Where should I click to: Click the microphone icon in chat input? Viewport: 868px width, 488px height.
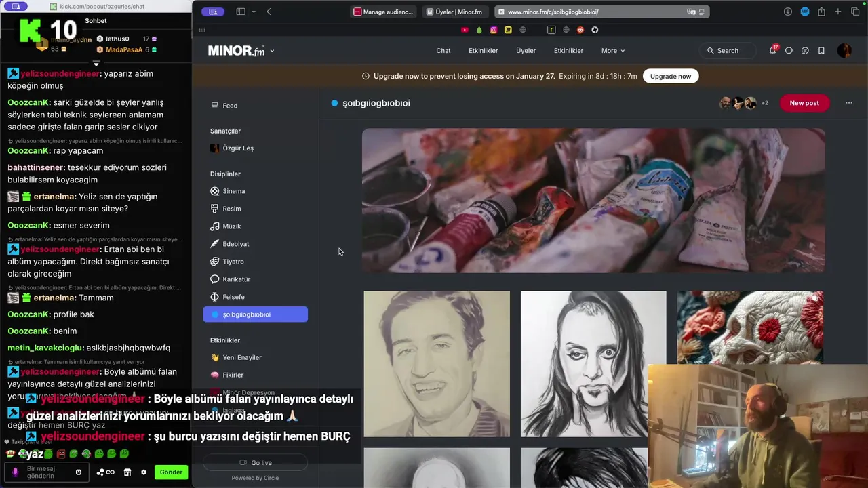pos(16,472)
